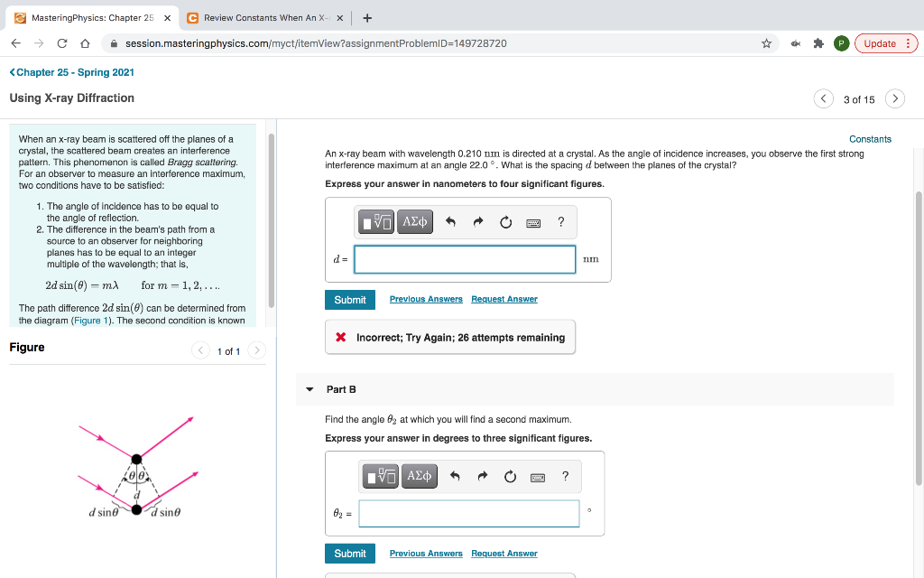924x578 pixels.
Task: Open browser extensions via puzzle piece icon
Action: click(818, 42)
